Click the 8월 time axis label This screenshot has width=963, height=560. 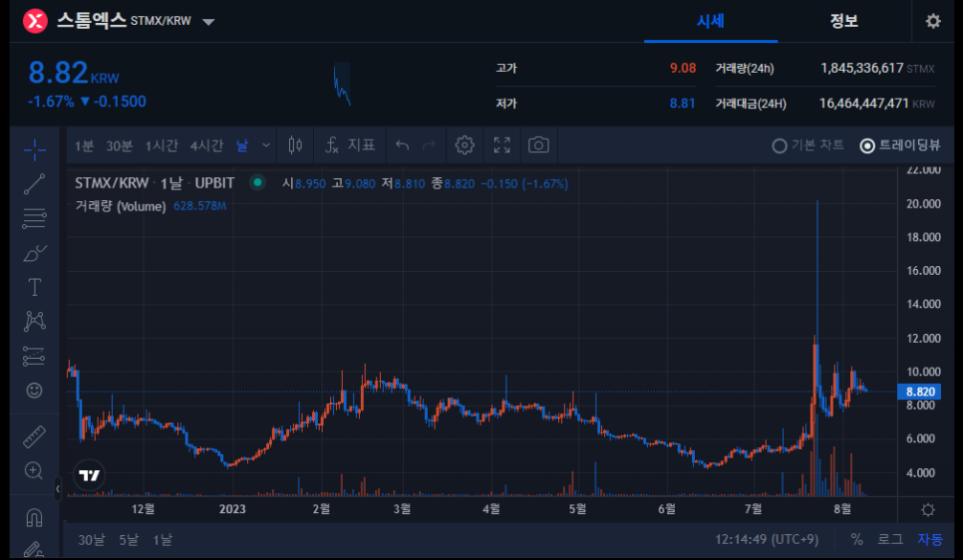click(x=842, y=509)
